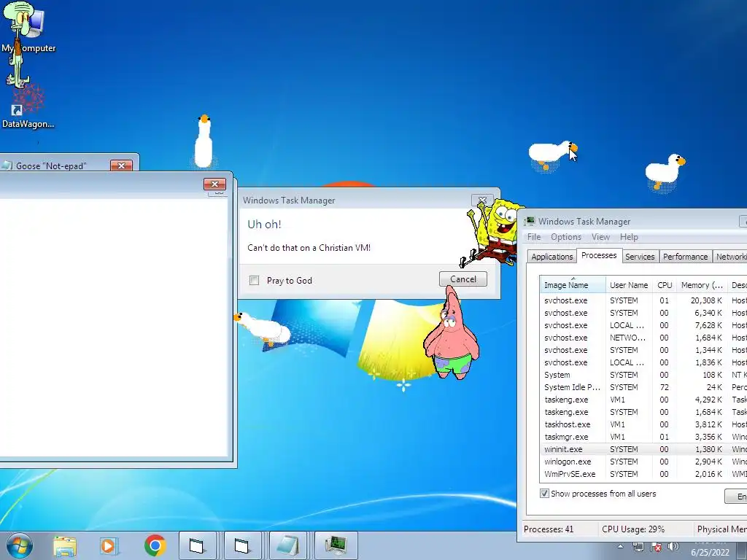This screenshot has height=560, width=747.
Task: Select taskeng.exe owned by VM1
Action: tap(643, 400)
